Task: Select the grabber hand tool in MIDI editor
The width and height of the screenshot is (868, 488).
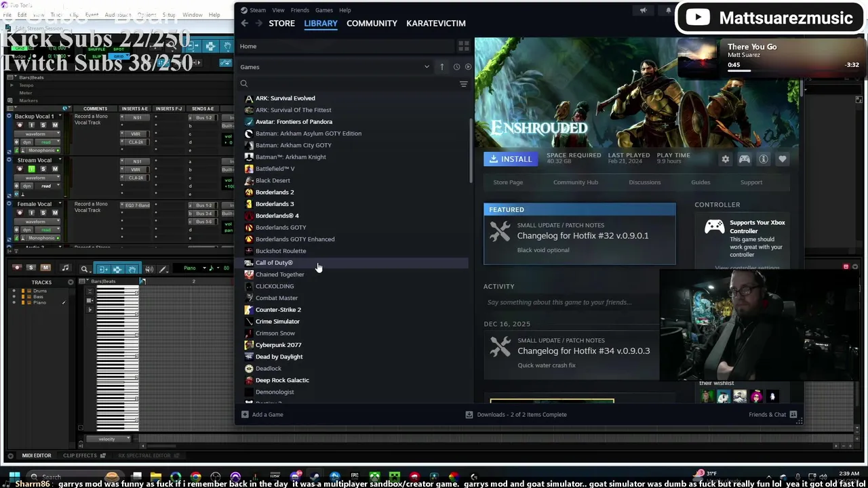Action: pyautogui.click(x=132, y=269)
